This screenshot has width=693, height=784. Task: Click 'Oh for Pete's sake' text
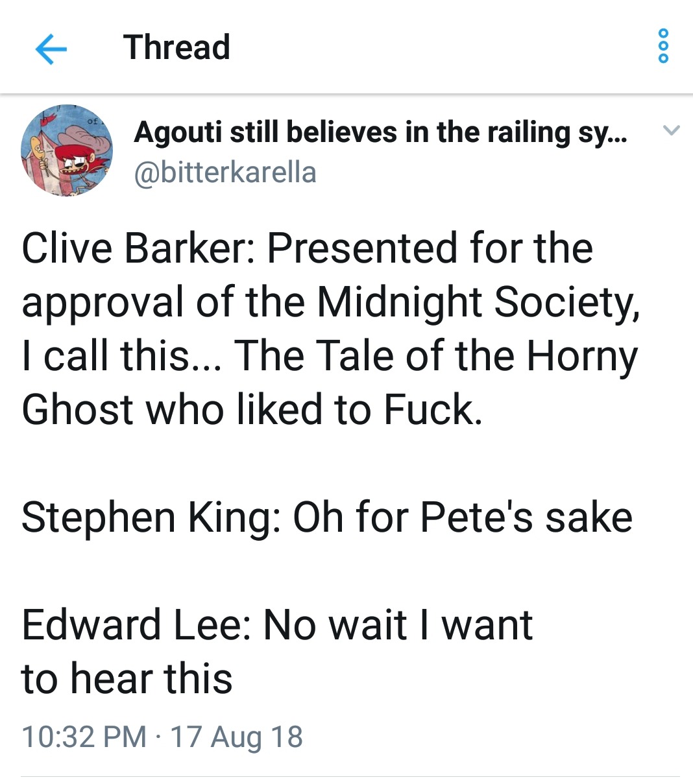point(463,517)
